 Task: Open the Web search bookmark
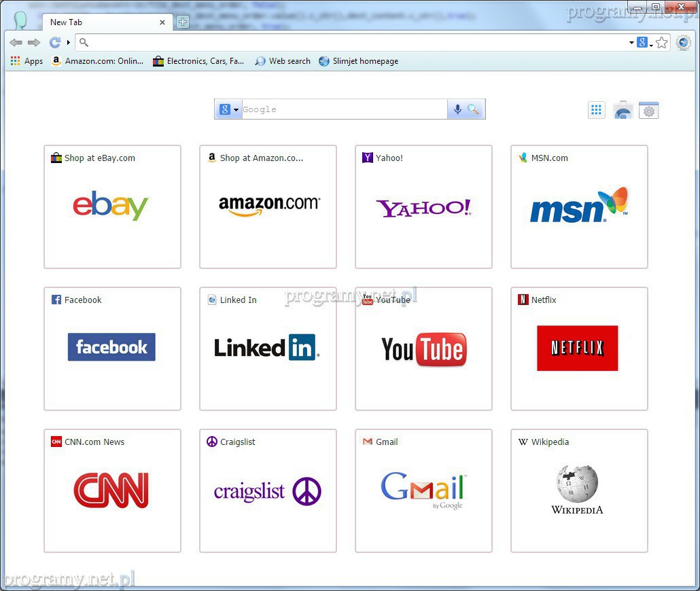pyautogui.click(x=283, y=61)
